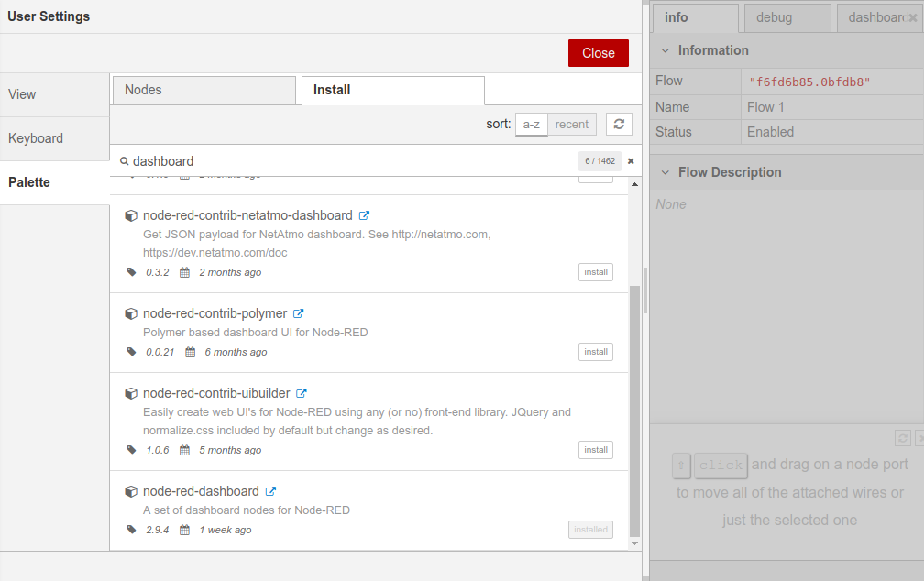Click package cube icon for node-red-contrib-uibuilder
Screen dimensions: 924x581
pyautogui.click(x=131, y=393)
